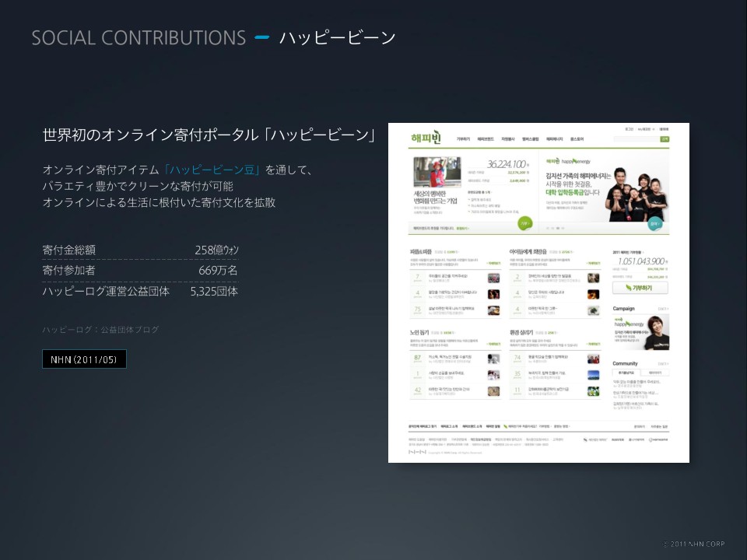Click the 1.051.043.900 yearly donation figure
Screen dimensions: 747x560
coord(641,261)
